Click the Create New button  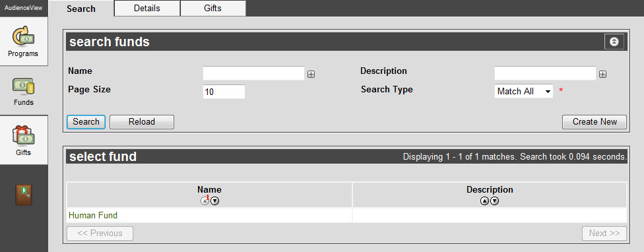tap(595, 122)
